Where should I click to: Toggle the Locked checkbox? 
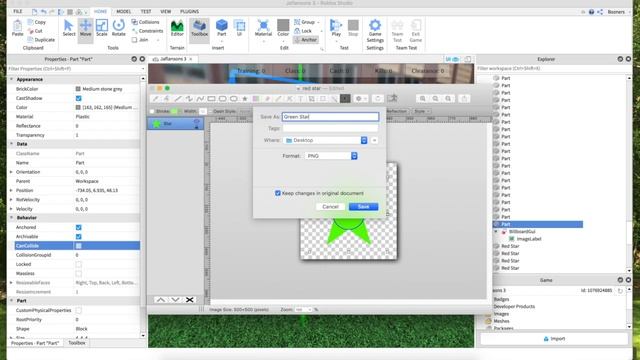coord(78,264)
